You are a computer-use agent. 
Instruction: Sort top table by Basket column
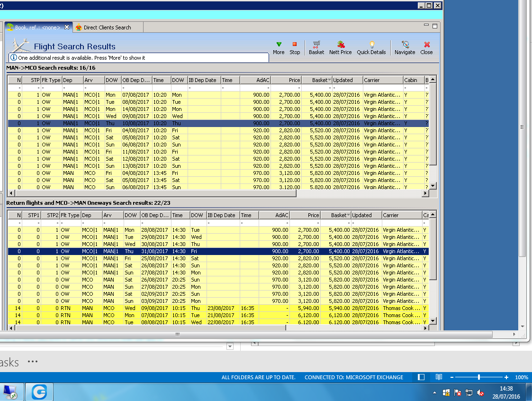point(316,80)
